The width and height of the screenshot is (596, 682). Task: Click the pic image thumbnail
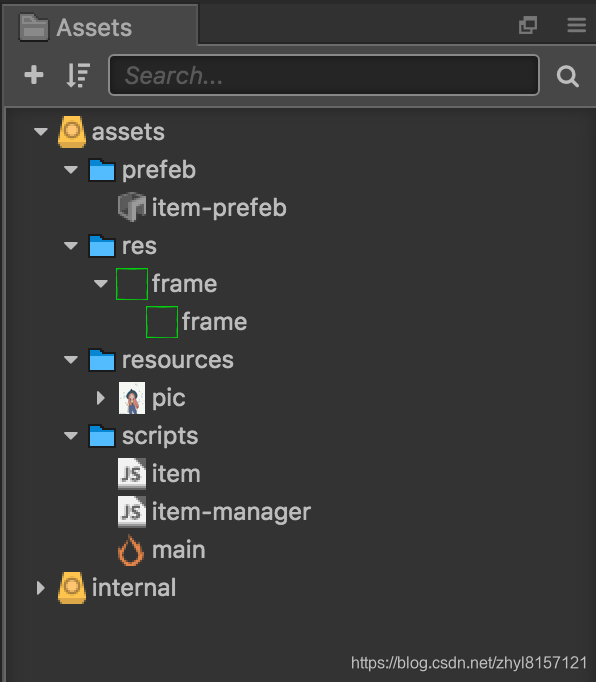[x=132, y=398]
